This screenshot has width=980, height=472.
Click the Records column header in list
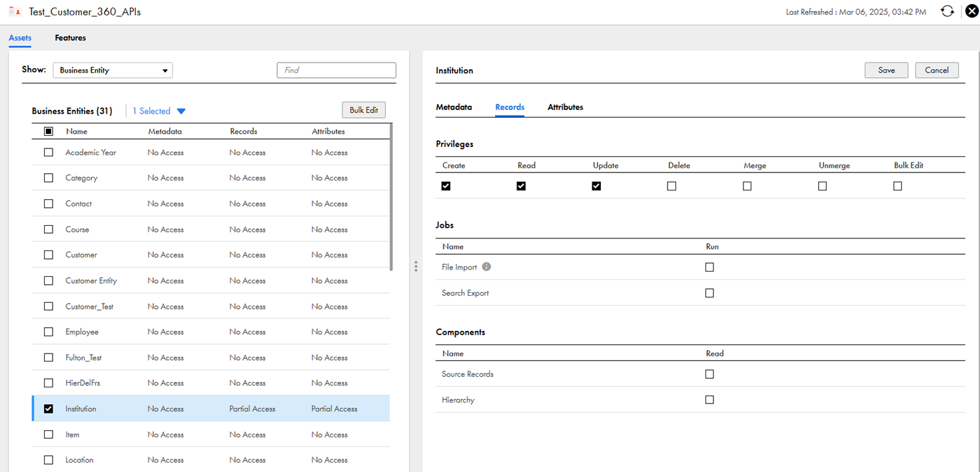click(x=243, y=131)
